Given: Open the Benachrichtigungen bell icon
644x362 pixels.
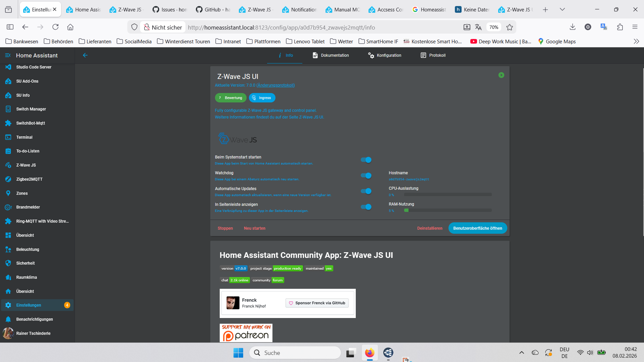Looking at the screenshot, I should coord(8,319).
